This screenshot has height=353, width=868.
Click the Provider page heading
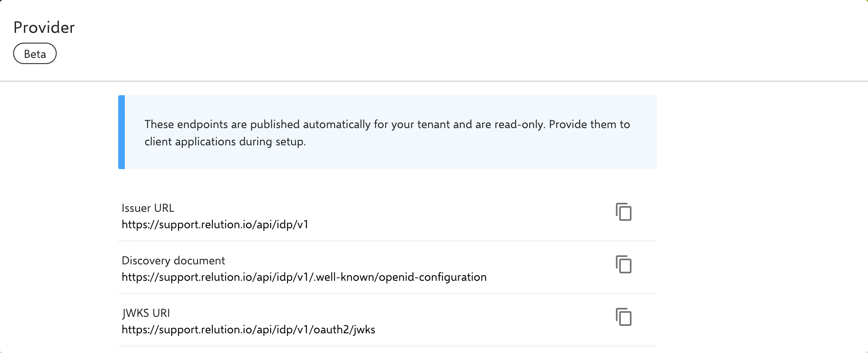[44, 28]
